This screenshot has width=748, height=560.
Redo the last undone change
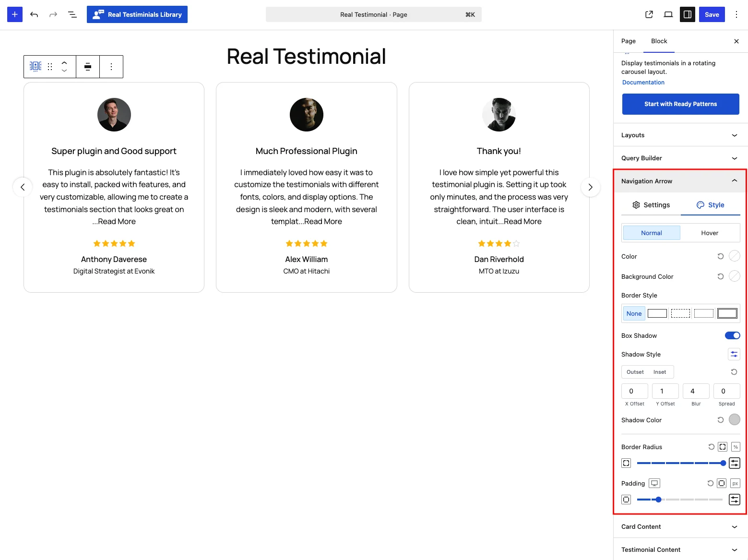point(53,14)
